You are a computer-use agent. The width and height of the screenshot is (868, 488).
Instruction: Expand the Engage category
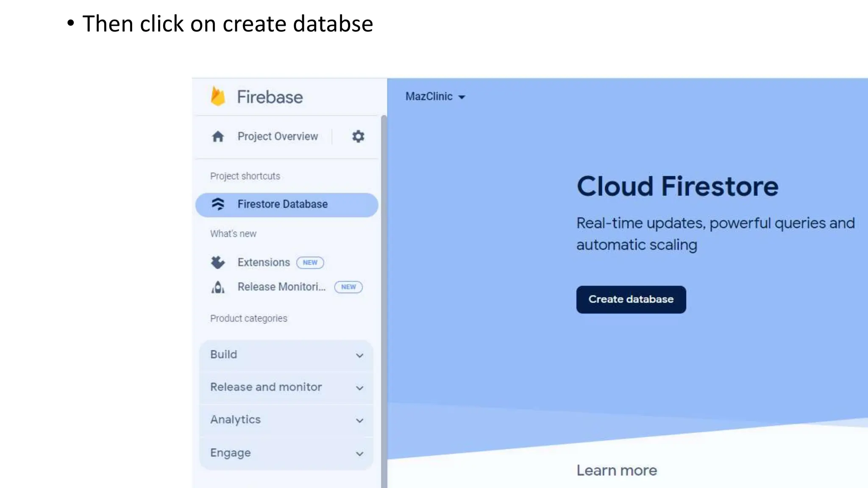pyautogui.click(x=287, y=453)
